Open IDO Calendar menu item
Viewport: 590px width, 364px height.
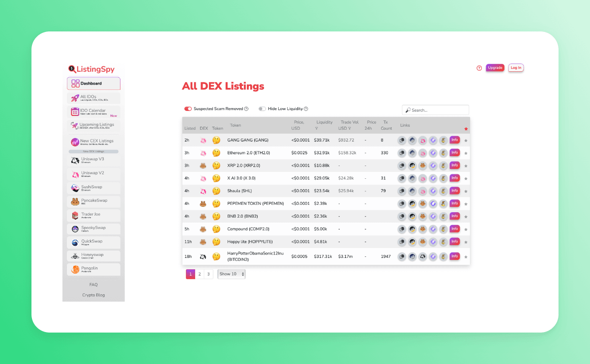point(93,112)
